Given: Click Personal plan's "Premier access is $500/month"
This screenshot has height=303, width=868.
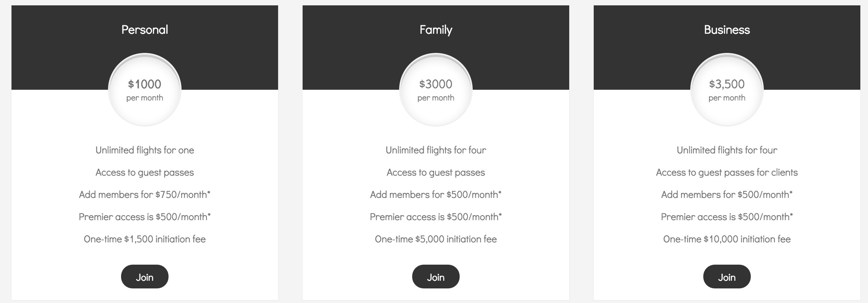Looking at the screenshot, I should click(x=144, y=217).
